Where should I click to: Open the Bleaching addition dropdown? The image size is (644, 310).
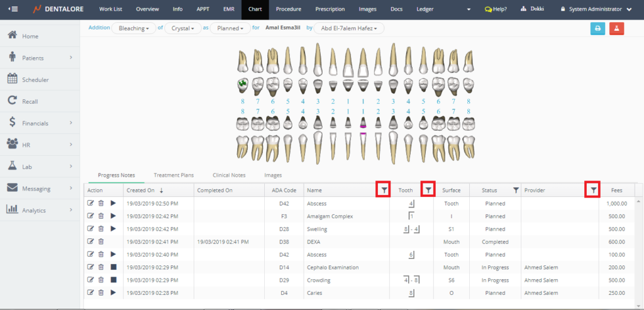pyautogui.click(x=133, y=28)
